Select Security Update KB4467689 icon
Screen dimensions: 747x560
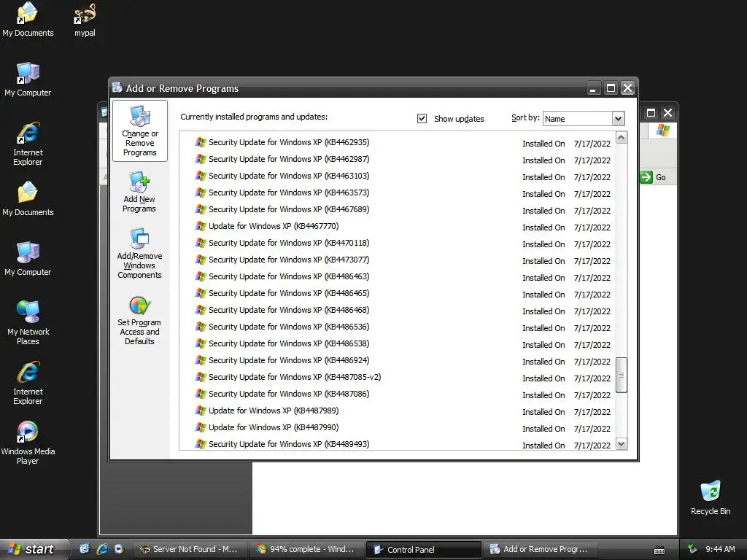click(201, 209)
